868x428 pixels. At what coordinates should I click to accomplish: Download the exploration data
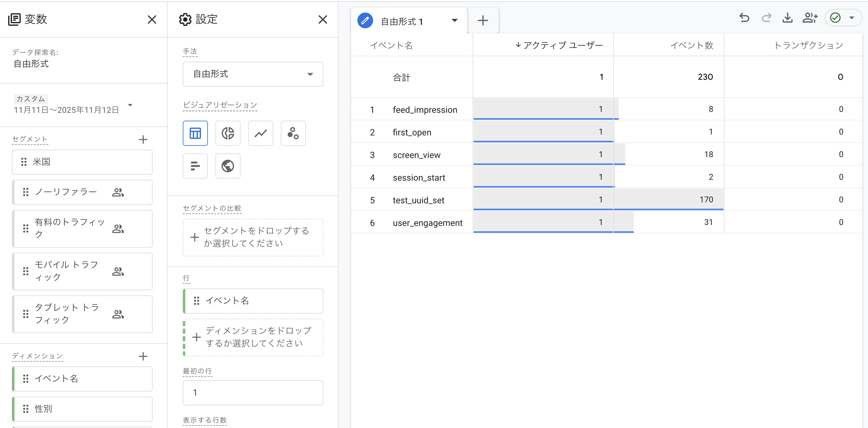click(788, 18)
